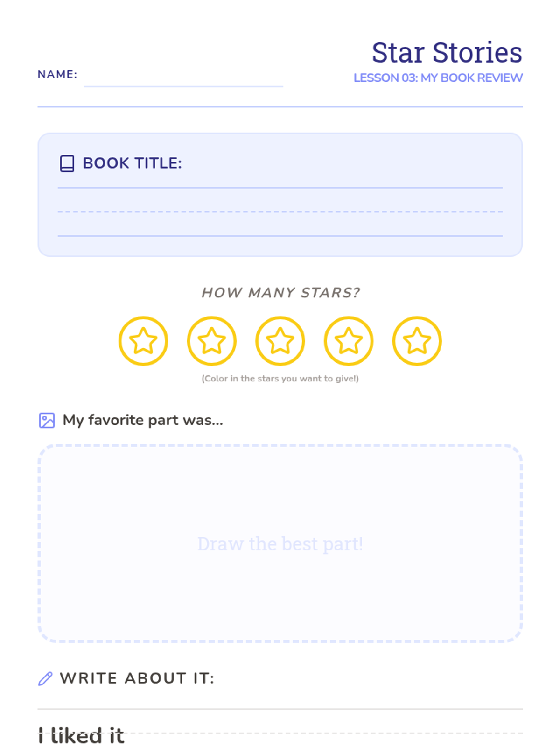Click inside the Draw the best part box
560x747 pixels.
(280, 543)
